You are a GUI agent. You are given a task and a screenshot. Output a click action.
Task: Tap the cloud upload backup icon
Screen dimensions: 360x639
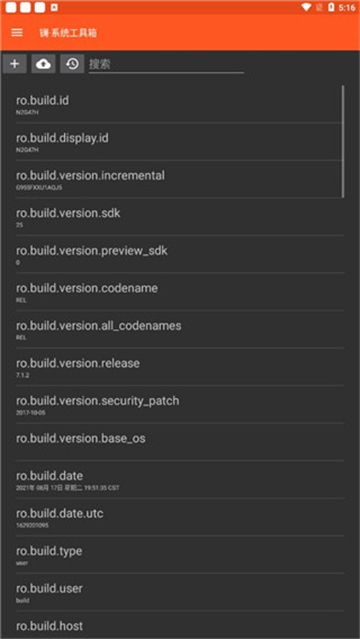(x=43, y=64)
